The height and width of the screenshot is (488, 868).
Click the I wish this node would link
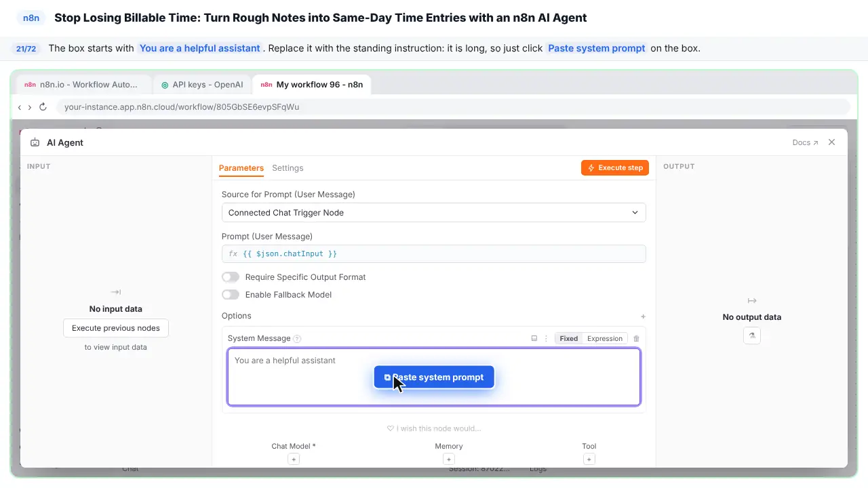433,428
